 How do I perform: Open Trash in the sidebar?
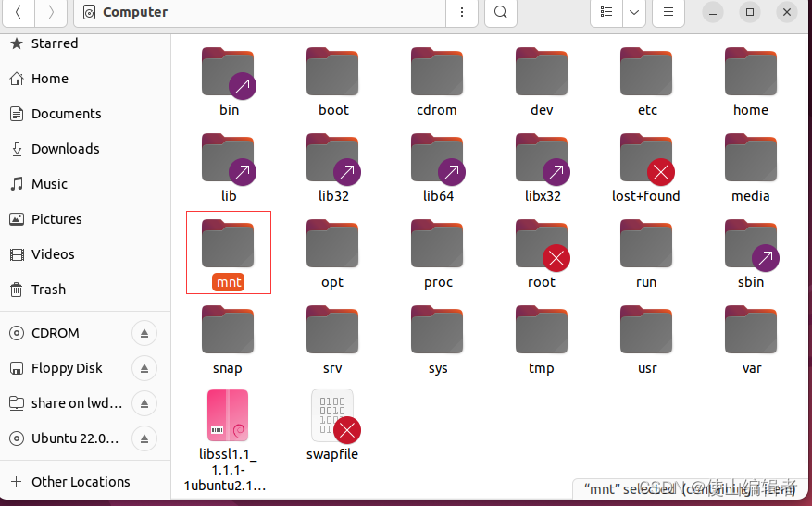pyautogui.click(x=85, y=290)
